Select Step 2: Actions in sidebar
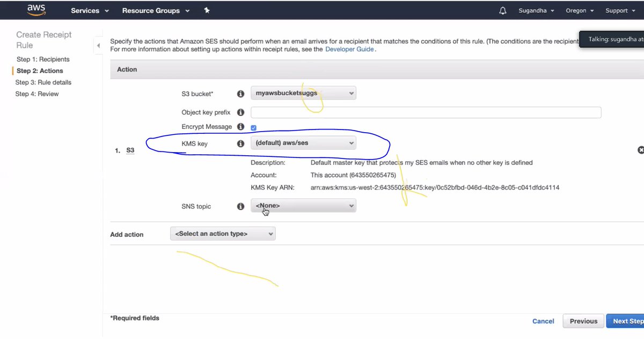The height and width of the screenshot is (339, 644). pos(40,71)
